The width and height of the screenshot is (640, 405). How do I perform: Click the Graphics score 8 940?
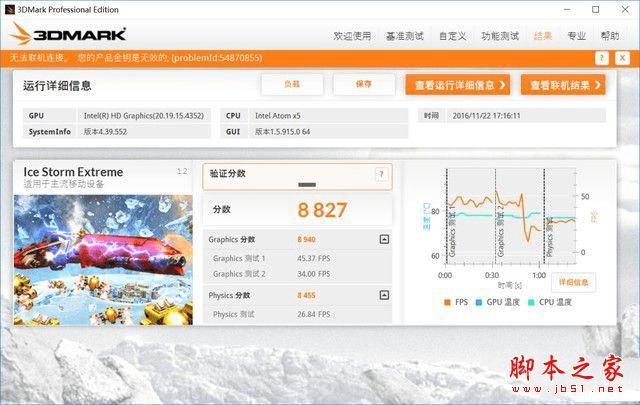[307, 240]
